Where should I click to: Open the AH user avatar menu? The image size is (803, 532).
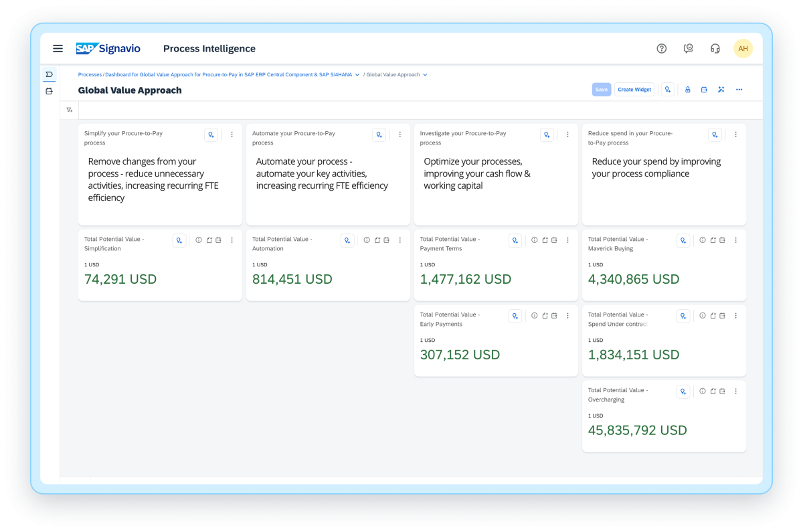[743, 48]
